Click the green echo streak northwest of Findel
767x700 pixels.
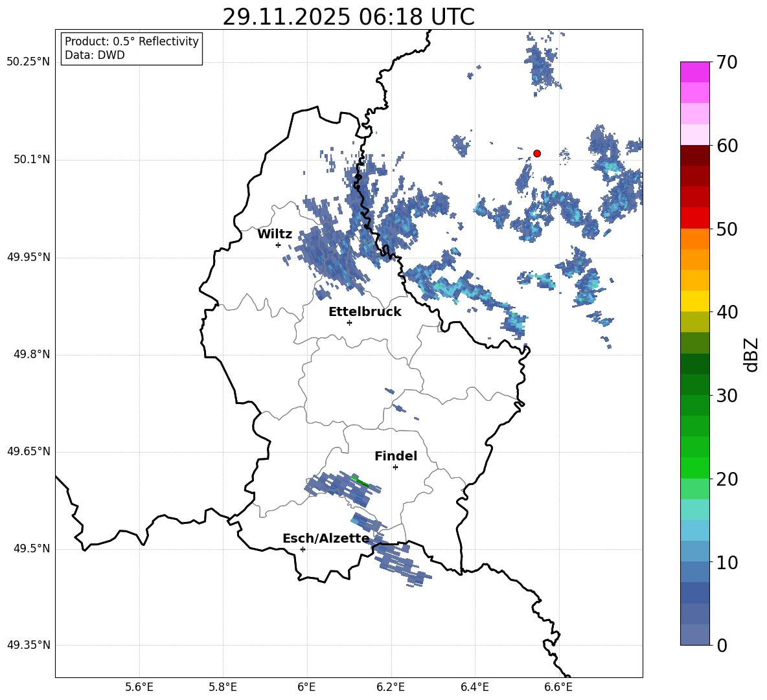pos(360,480)
